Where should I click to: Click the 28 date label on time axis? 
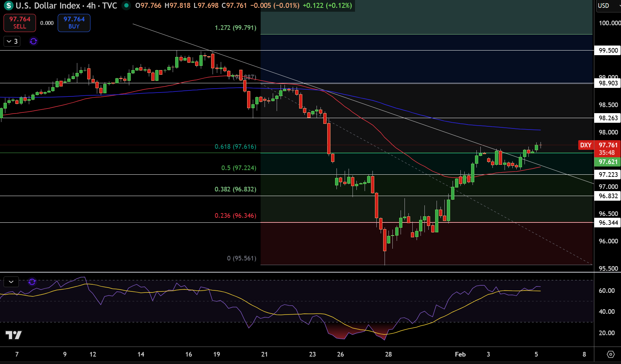(x=388, y=354)
